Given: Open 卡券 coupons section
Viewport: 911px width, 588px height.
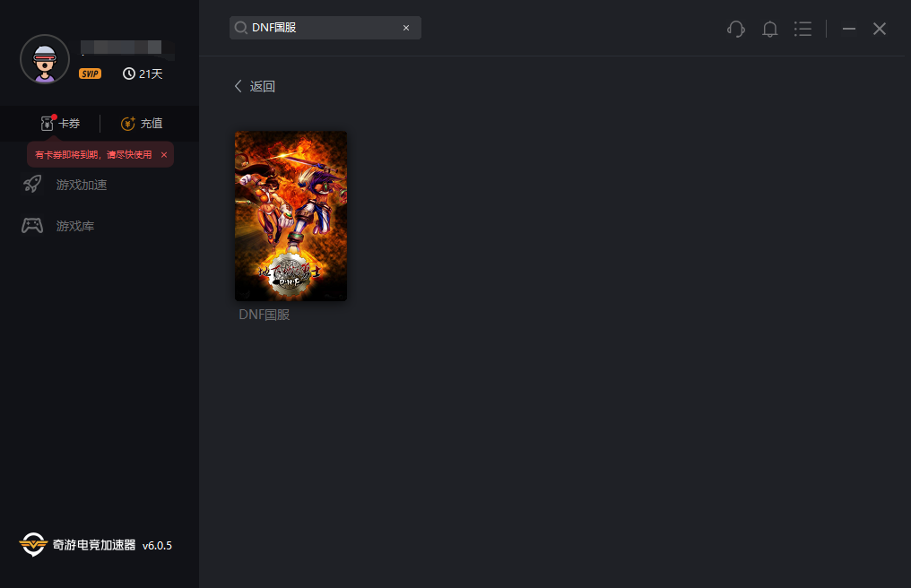Looking at the screenshot, I should (x=69, y=123).
